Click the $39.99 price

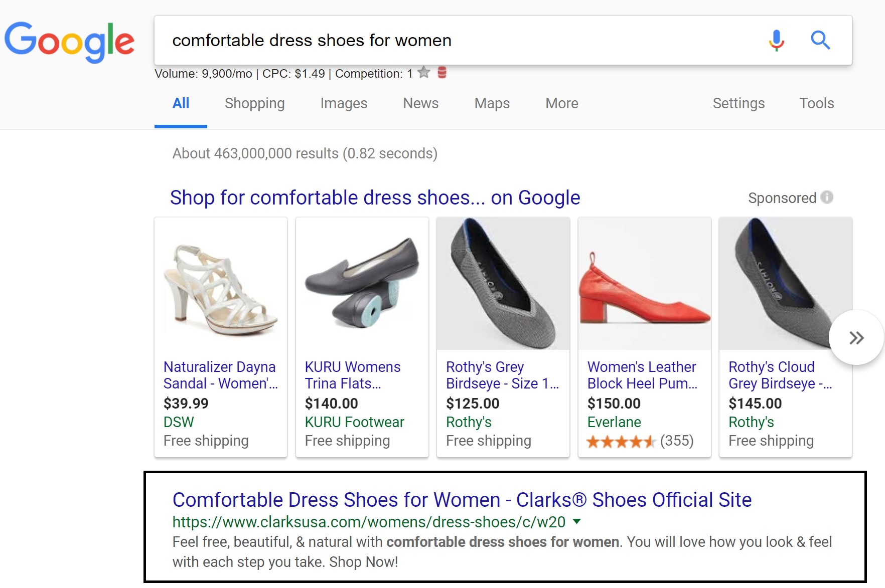186,403
